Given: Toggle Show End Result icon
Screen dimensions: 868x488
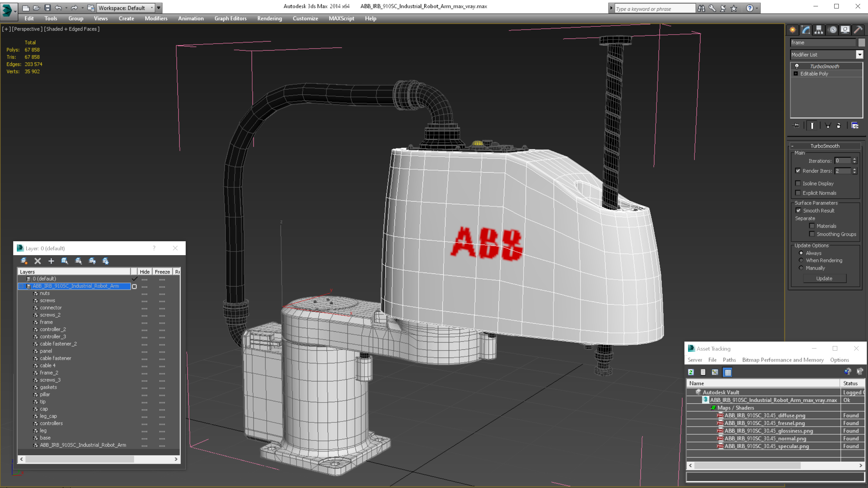Looking at the screenshot, I should point(812,126).
